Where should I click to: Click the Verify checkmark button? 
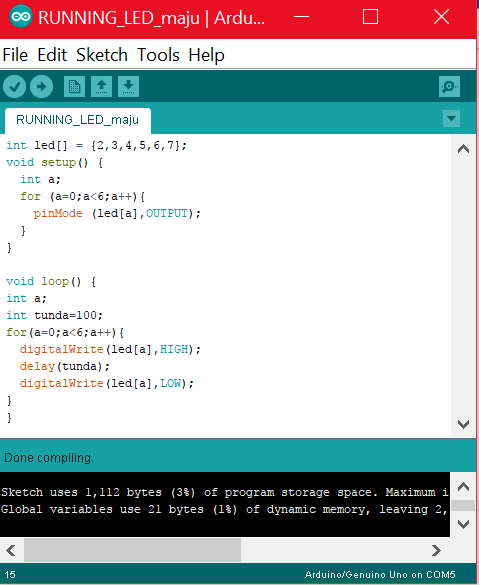tap(15, 87)
